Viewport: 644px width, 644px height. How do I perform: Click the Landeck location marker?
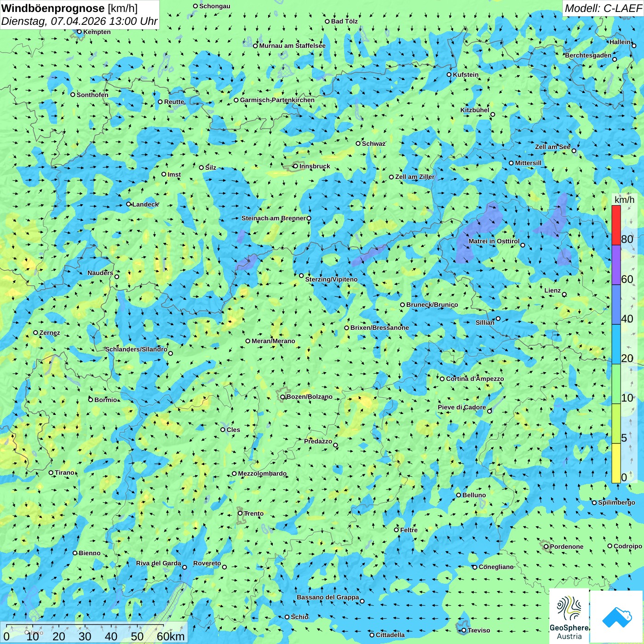(129, 204)
